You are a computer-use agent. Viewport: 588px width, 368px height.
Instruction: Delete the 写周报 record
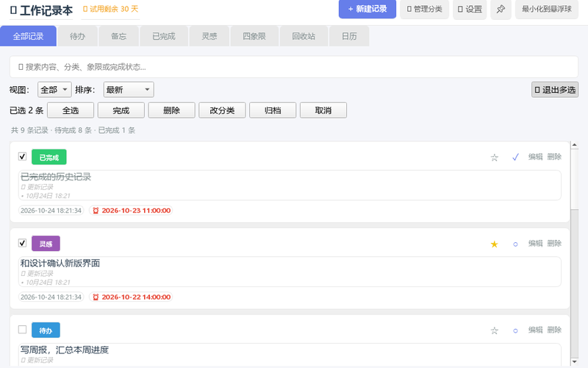coord(554,330)
